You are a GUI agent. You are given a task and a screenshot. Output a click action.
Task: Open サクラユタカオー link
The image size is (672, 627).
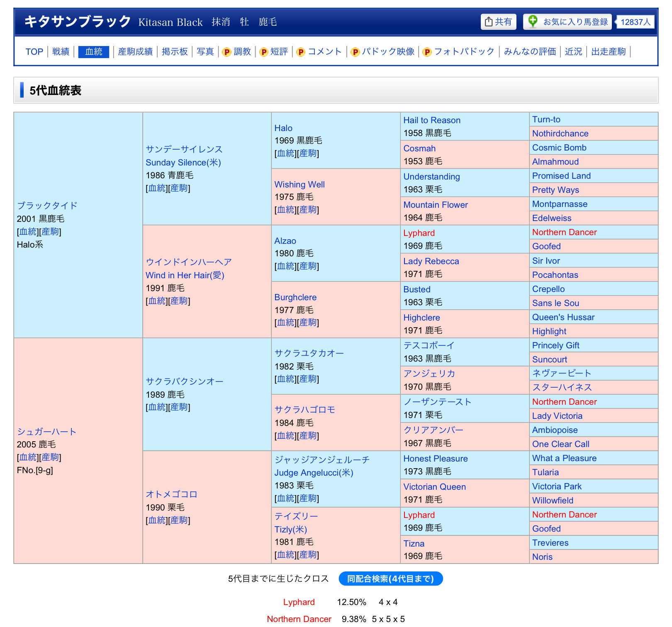tap(309, 353)
